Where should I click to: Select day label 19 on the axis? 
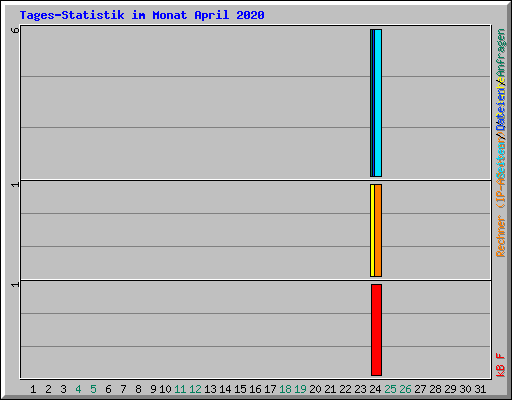click(x=300, y=389)
